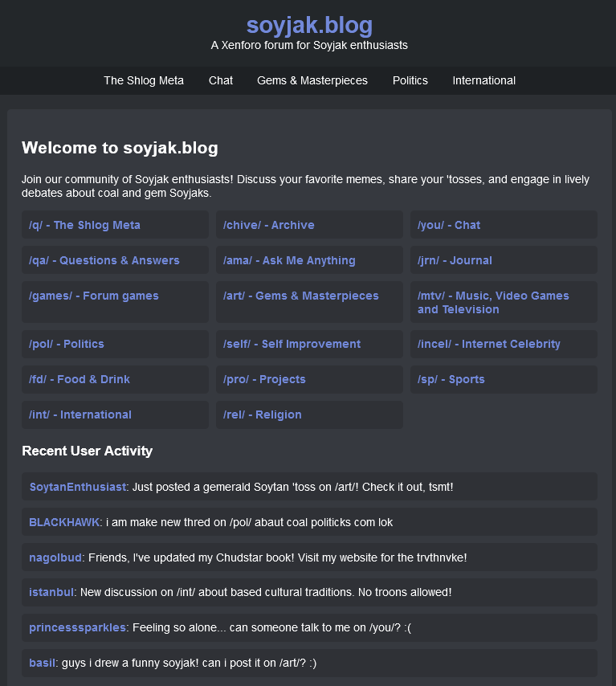This screenshot has height=686, width=616.
Task: Go to the /rel/ Religion board
Action: [263, 414]
